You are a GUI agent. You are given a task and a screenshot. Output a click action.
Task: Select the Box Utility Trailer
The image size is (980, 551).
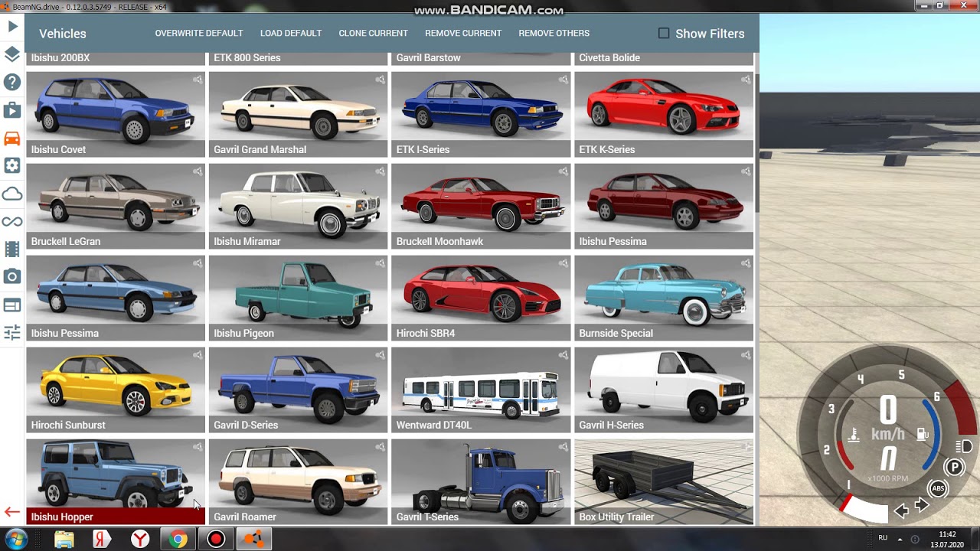tap(664, 482)
